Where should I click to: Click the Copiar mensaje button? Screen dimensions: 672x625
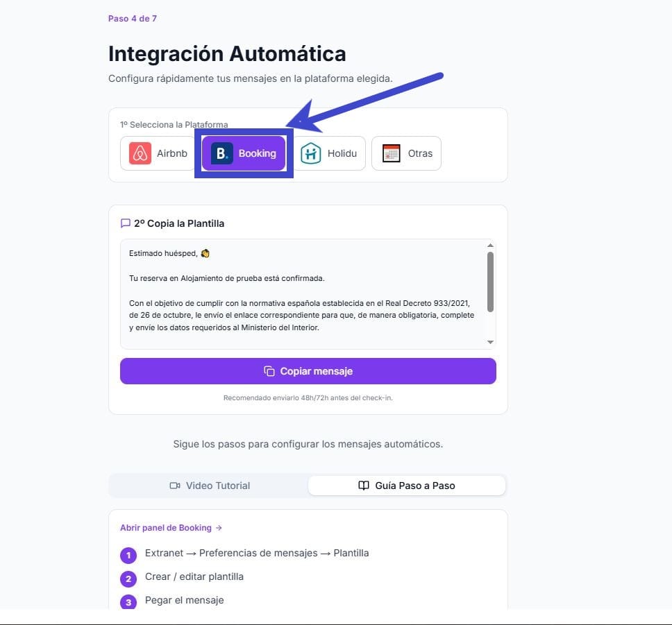308,371
